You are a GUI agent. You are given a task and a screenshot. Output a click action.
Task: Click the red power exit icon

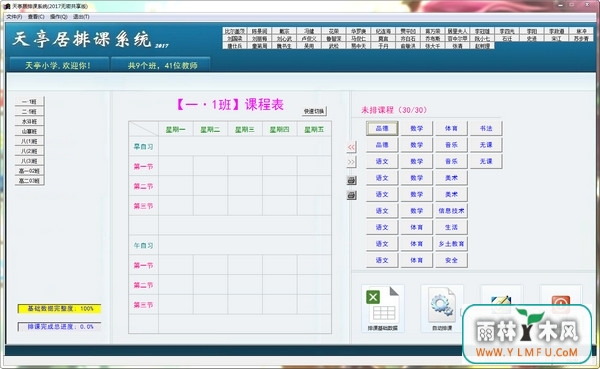pyautogui.click(x=561, y=299)
